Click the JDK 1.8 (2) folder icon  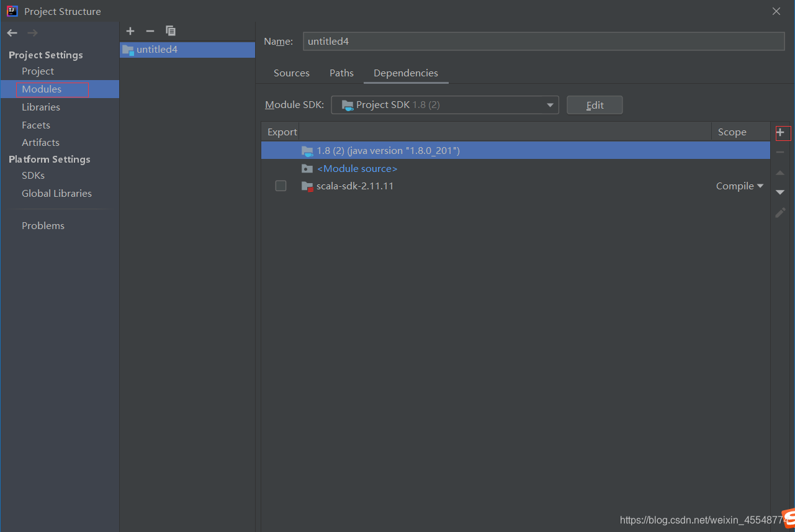(x=307, y=151)
